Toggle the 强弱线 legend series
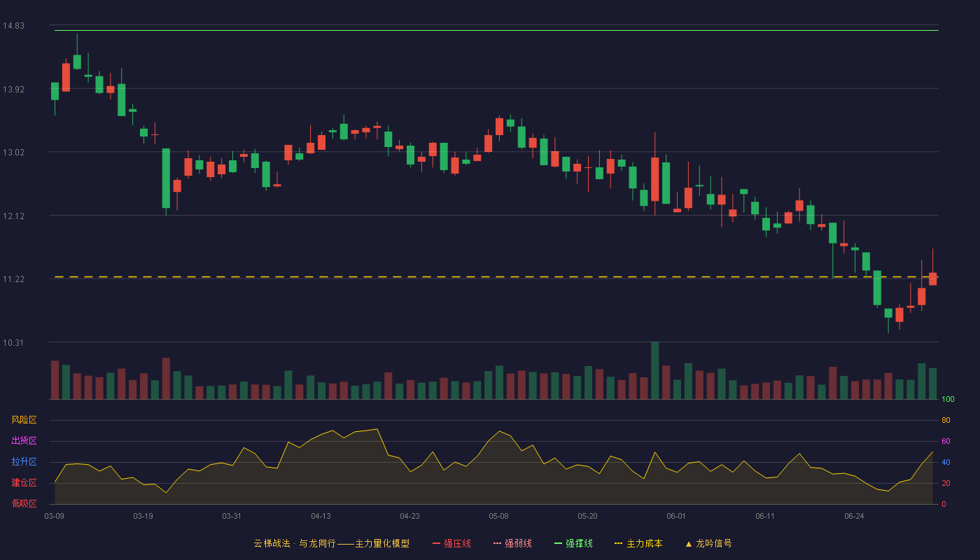The height and width of the screenshot is (560, 980). tap(512, 543)
